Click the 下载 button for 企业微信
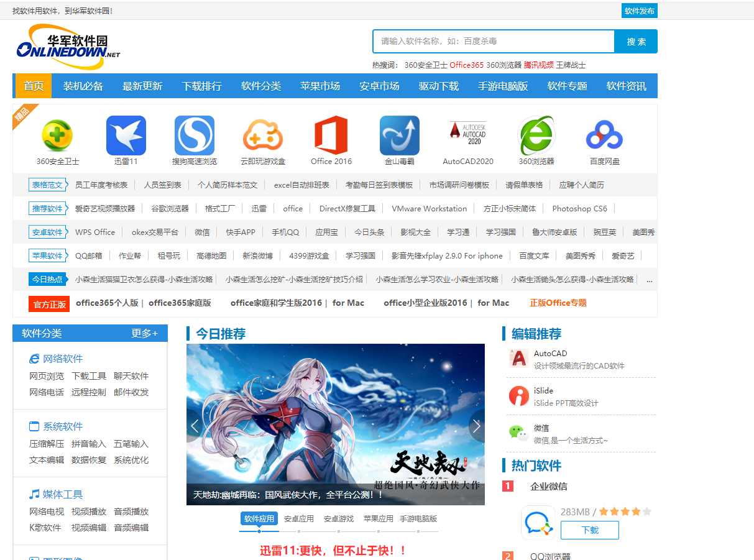This screenshot has height=560, width=754. click(590, 530)
